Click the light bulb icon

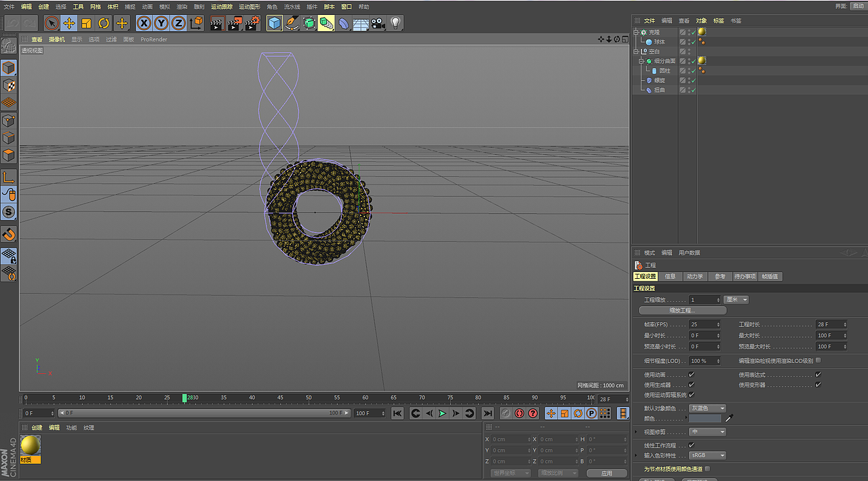tap(396, 23)
